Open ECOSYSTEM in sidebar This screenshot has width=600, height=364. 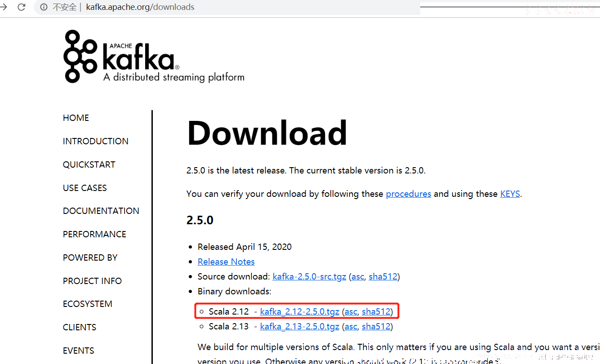point(88,304)
